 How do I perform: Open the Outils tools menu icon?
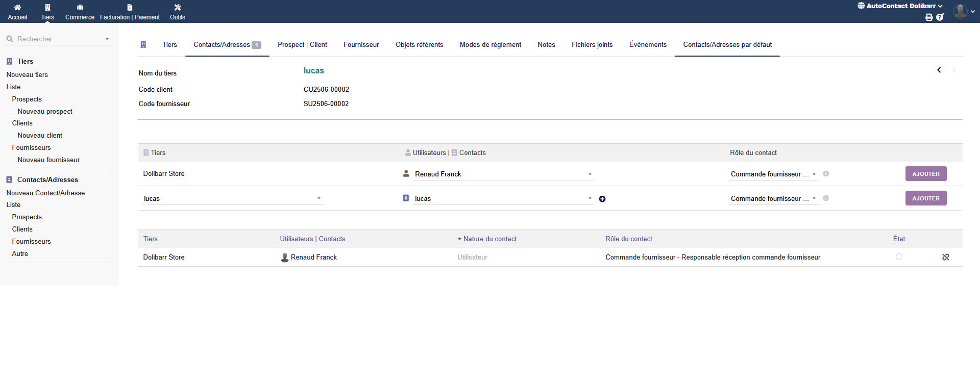click(177, 8)
